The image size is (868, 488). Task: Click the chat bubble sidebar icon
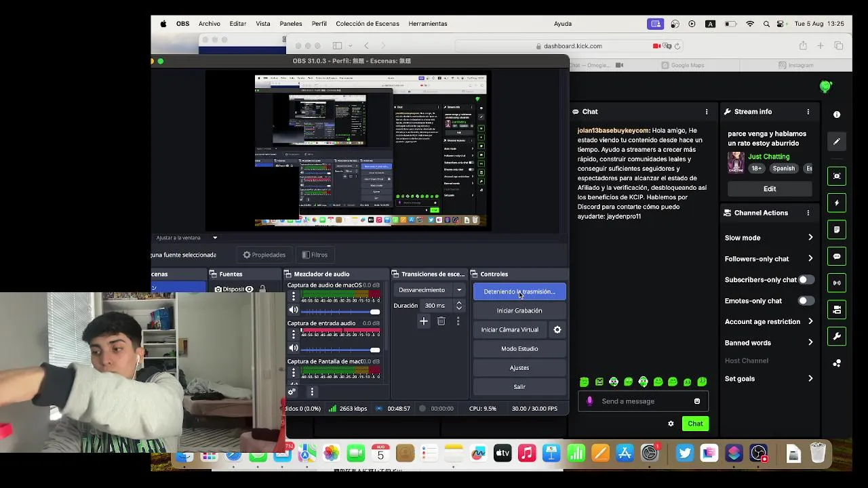(x=837, y=256)
